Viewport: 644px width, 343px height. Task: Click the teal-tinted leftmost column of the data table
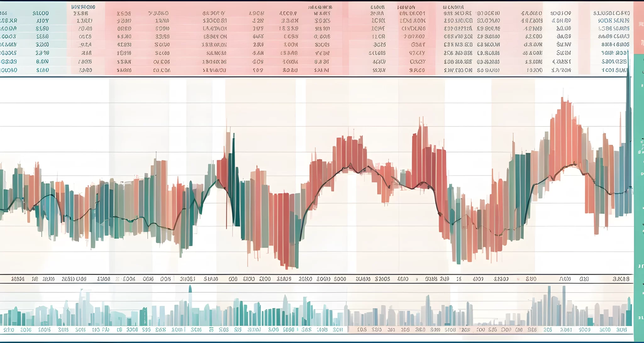click(33, 38)
